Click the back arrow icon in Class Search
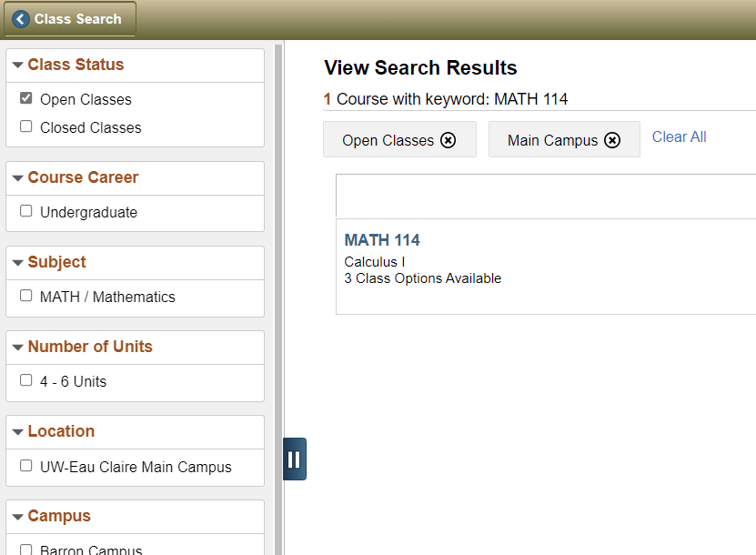This screenshot has height=555, width=756. (x=21, y=19)
